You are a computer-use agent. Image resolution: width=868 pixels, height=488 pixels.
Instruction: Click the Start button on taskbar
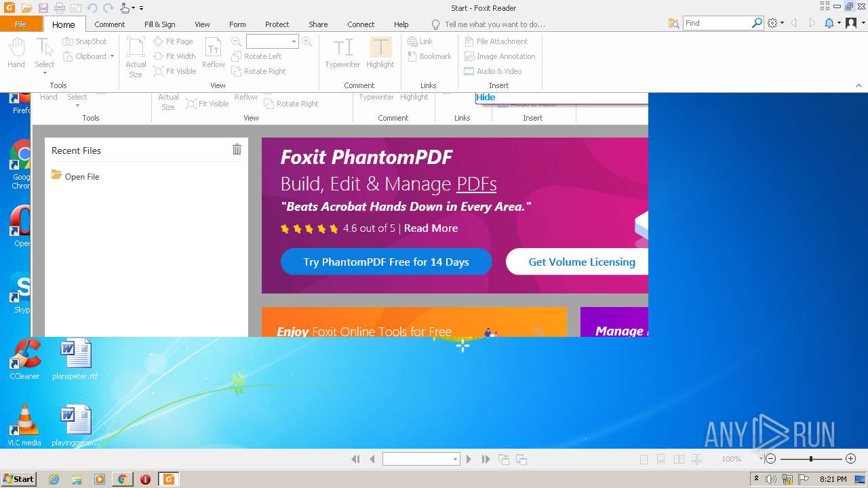(19, 479)
